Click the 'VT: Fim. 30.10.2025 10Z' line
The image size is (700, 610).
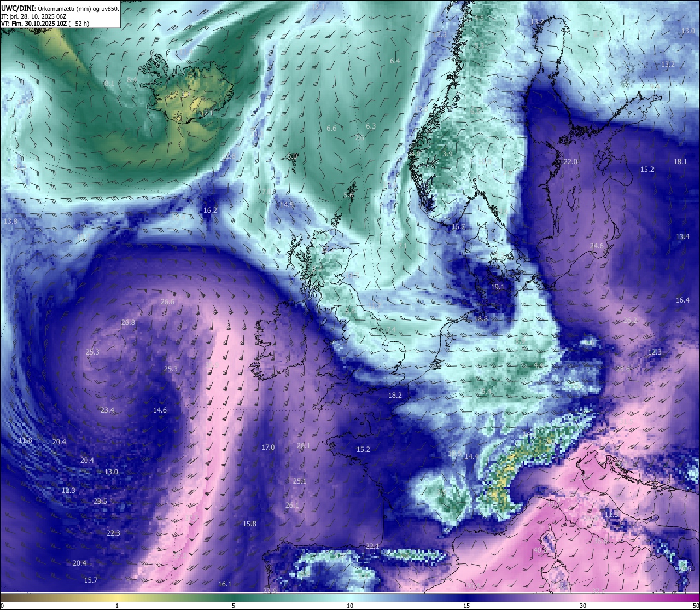[34, 24]
